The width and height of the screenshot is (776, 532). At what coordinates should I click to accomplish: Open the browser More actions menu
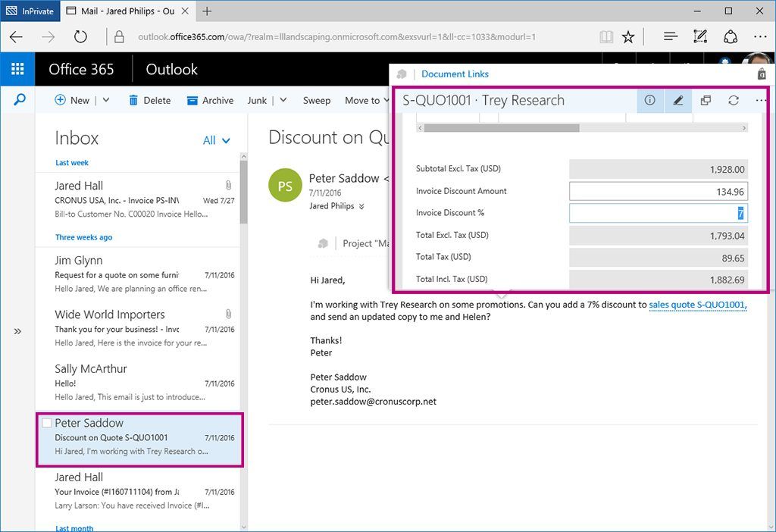[x=760, y=36]
